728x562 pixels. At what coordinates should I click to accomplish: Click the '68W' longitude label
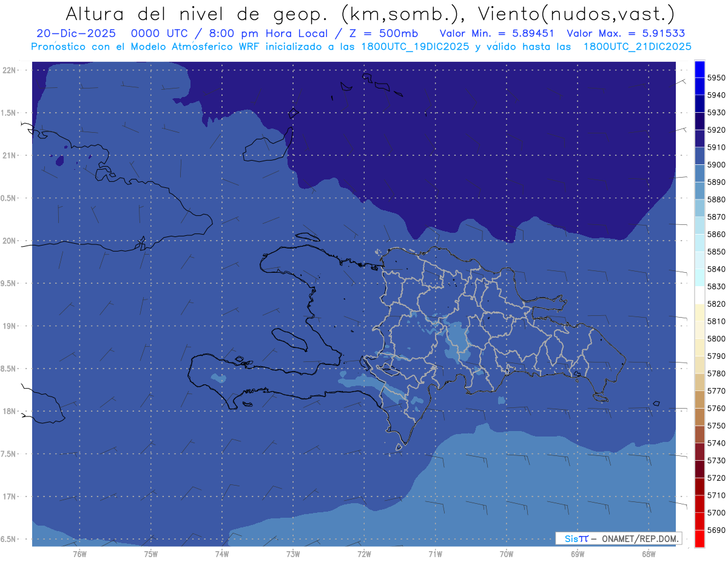pyautogui.click(x=649, y=554)
